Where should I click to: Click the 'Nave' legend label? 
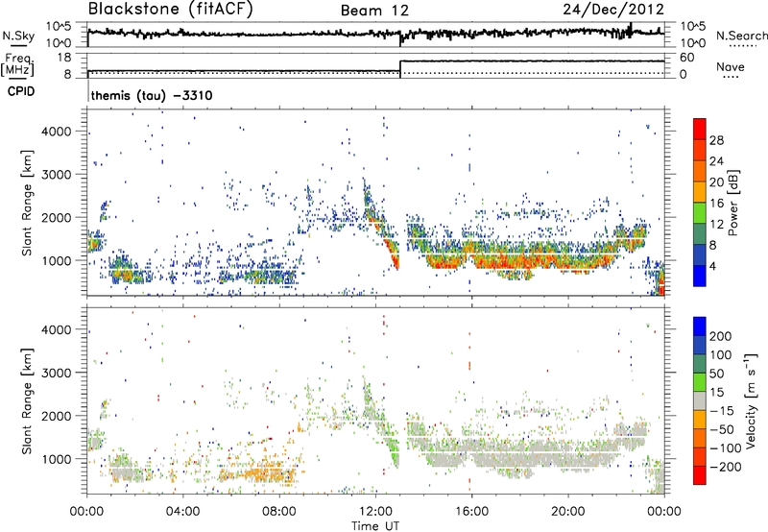pos(730,67)
